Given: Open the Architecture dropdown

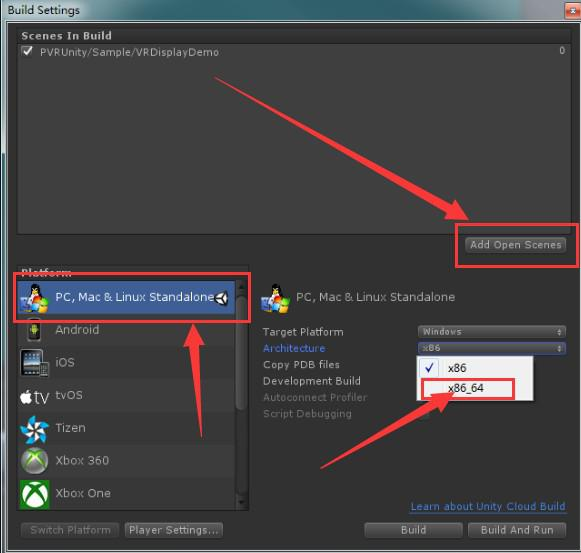Looking at the screenshot, I should click(491, 348).
